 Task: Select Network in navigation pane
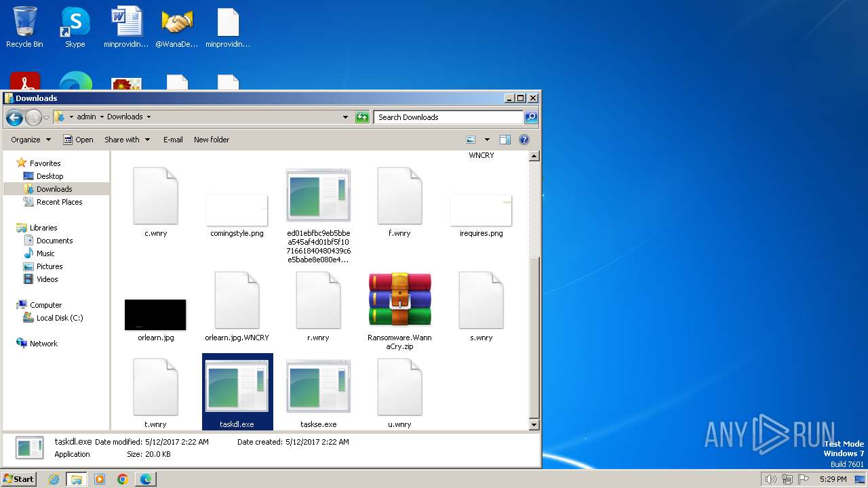click(x=43, y=344)
